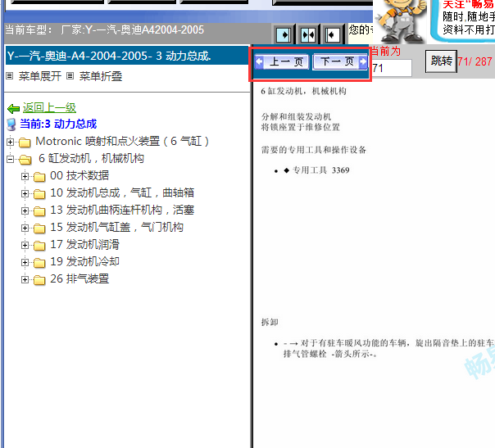The height and width of the screenshot is (448, 495).
Task: Expand the 15 发动机气缸盖 node
Action: 25,229
